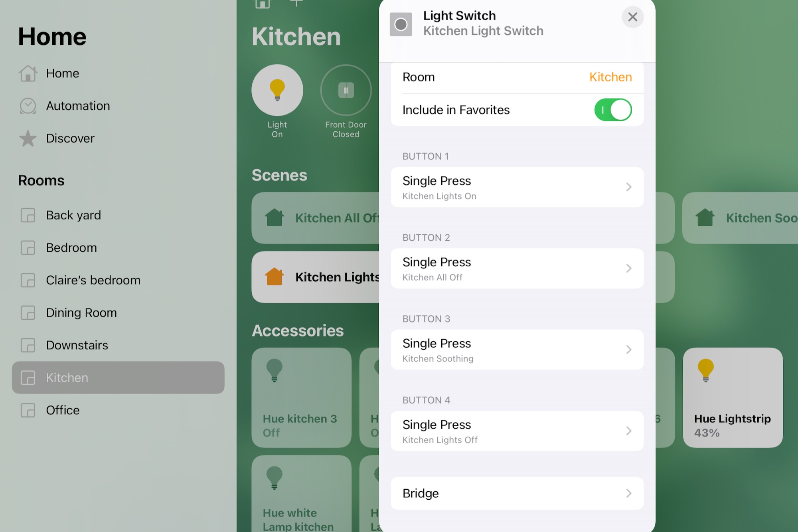Click the Home navigation icon
The height and width of the screenshot is (532, 798).
27,73
